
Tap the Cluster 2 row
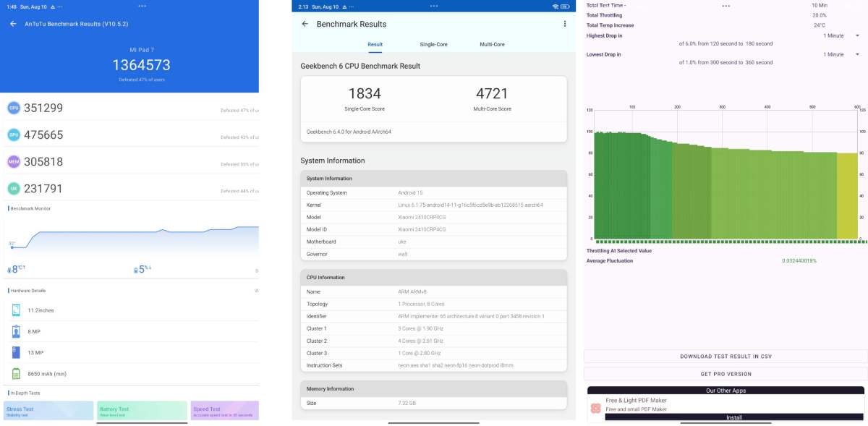(x=433, y=341)
